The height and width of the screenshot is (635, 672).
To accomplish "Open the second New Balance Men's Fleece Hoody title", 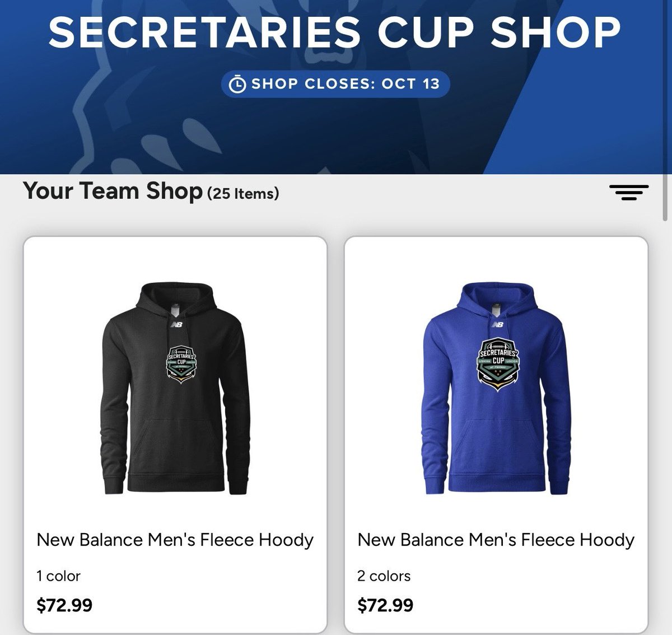I will [x=496, y=540].
